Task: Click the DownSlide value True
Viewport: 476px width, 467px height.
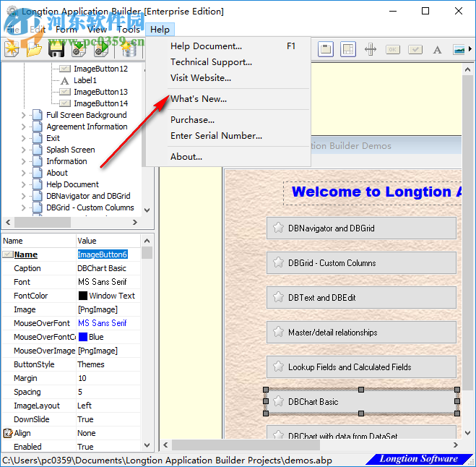Action: click(85, 419)
